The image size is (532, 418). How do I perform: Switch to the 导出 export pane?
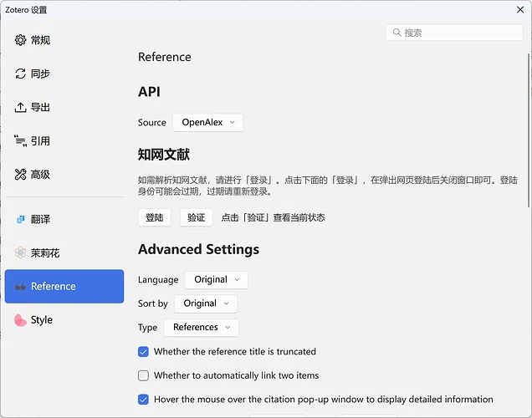64,107
